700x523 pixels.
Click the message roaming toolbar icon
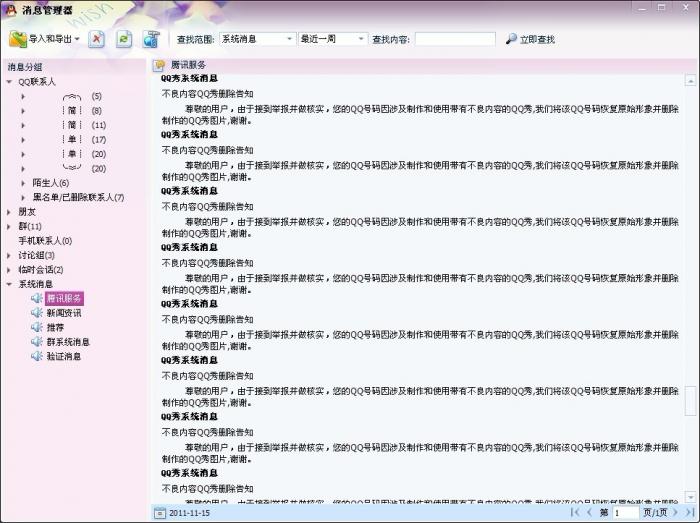click(x=151, y=39)
